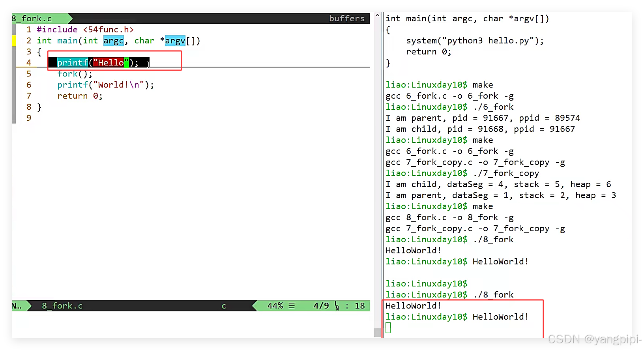Click the #include <54func.h> line
This screenshot has height=350, width=644.
coord(85,30)
